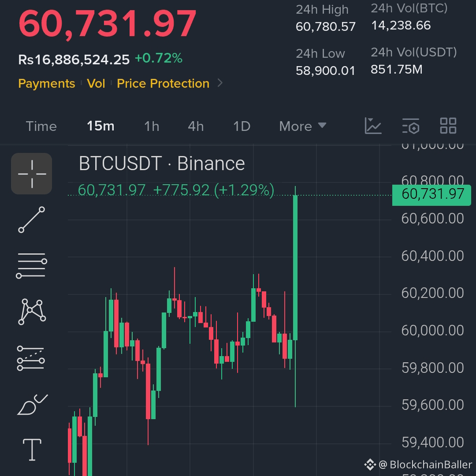
Task: Open the Vol tag
Action: click(x=96, y=83)
